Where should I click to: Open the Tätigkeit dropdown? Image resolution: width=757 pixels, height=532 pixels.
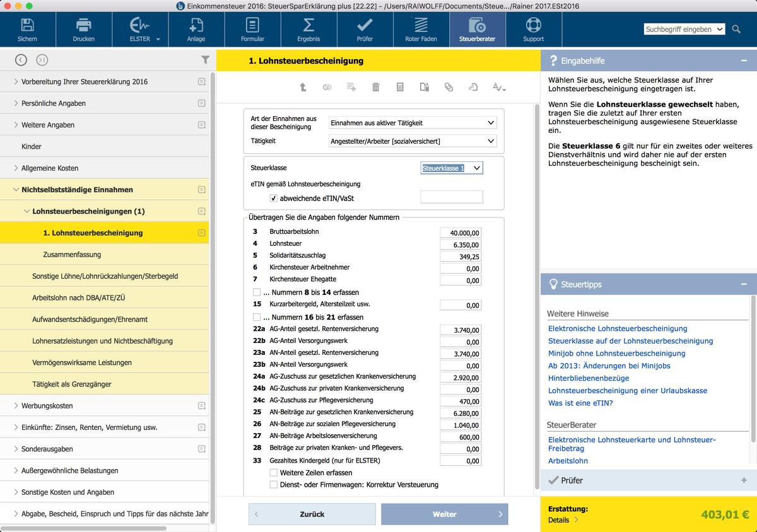(x=413, y=141)
